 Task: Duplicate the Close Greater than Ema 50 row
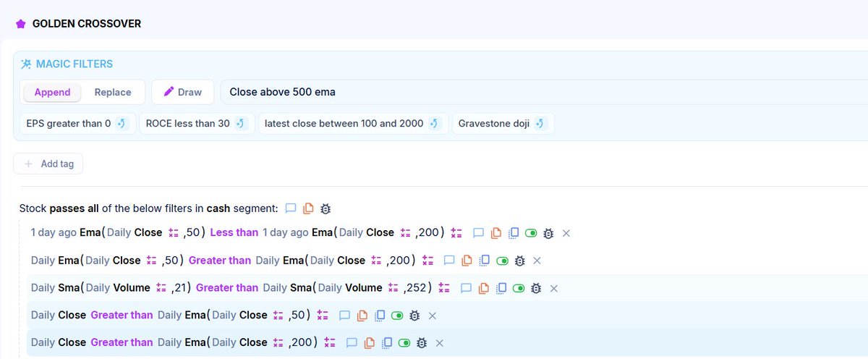[x=379, y=316]
